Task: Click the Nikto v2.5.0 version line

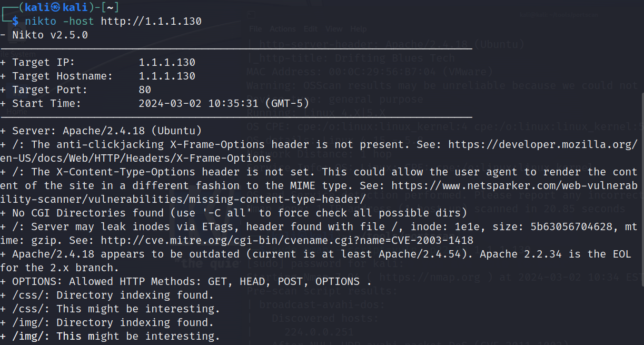Action: tap(44, 35)
